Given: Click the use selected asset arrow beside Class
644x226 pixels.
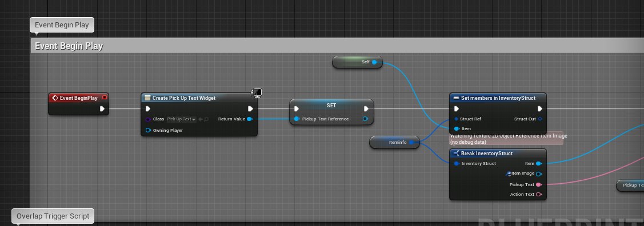Looking at the screenshot, I should pos(201,119).
